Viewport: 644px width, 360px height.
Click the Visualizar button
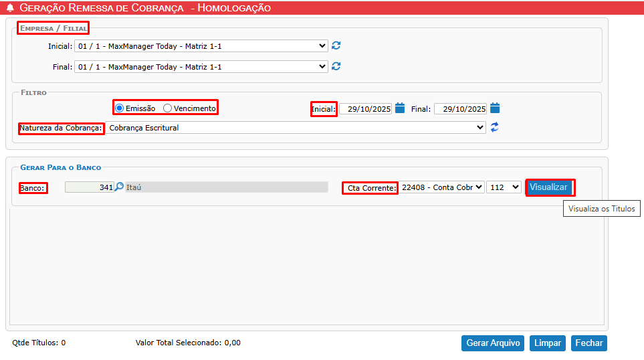click(x=548, y=187)
